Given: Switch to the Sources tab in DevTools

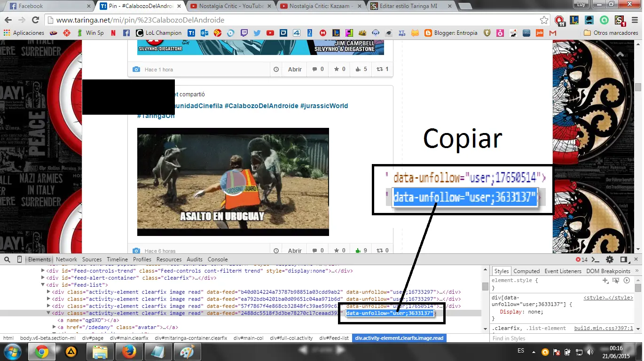Looking at the screenshot, I should (x=92, y=259).
